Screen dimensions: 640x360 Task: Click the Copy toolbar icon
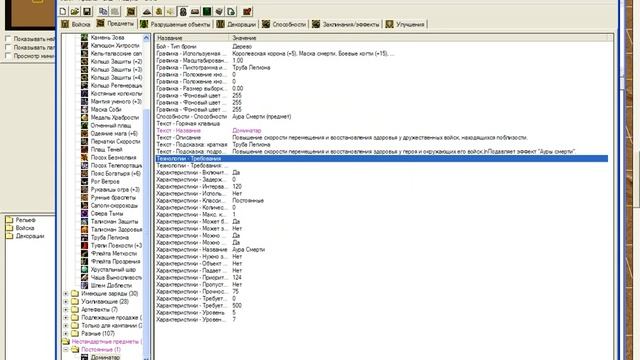tap(103, 11)
